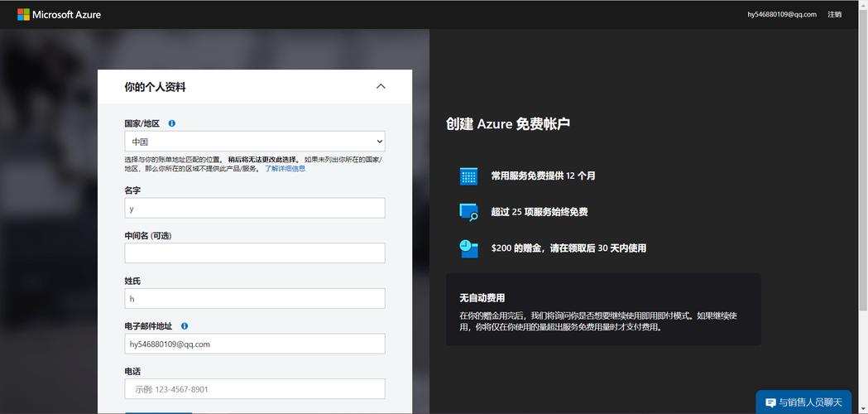Open the 了解详细信息 link
The height and width of the screenshot is (414, 868).
(x=285, y=168)
